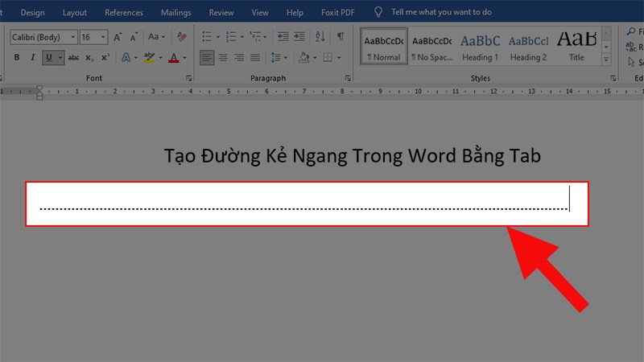Click the Clear All Formatting icon
The width and height of the screenshot is (644, 362).
[x=182, y=37]
